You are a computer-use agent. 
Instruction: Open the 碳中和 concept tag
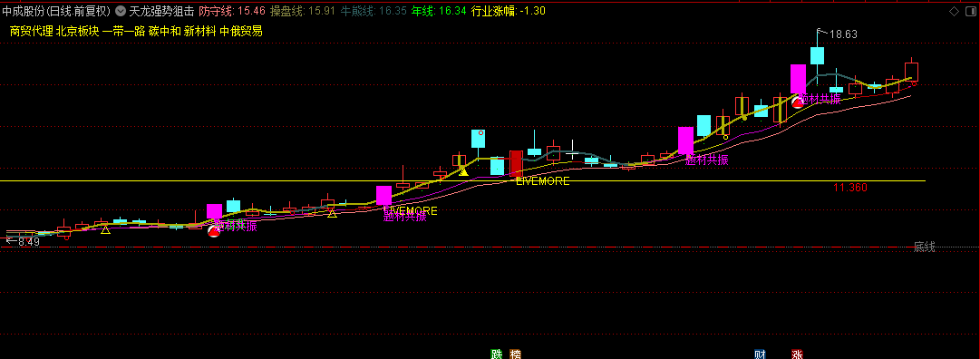pos(164,31)
